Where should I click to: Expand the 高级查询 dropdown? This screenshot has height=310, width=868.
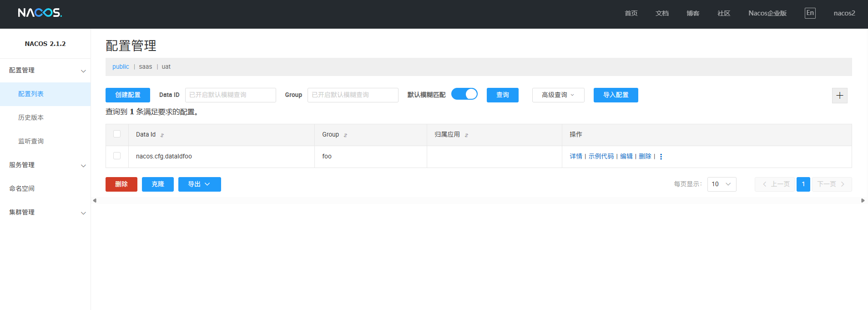tap(558, 95)
